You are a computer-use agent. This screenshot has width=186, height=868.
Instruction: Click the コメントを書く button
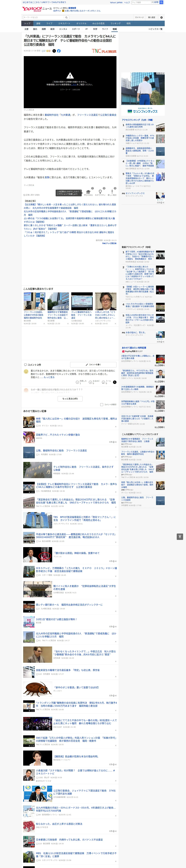tap(93, 365)
